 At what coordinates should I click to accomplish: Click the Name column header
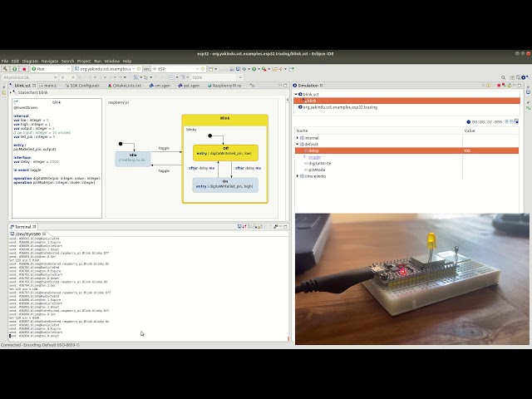pos(379,131)
